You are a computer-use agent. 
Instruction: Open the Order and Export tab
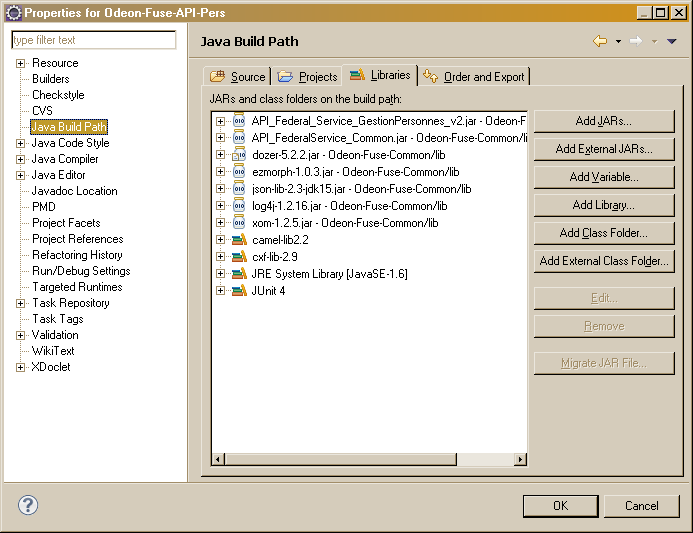click(x=474, y=77)
